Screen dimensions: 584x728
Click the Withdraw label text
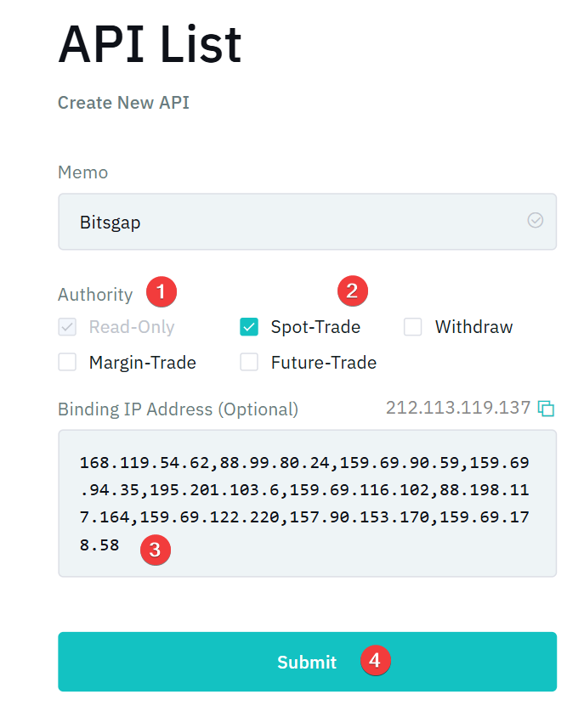tap(473, 327)
